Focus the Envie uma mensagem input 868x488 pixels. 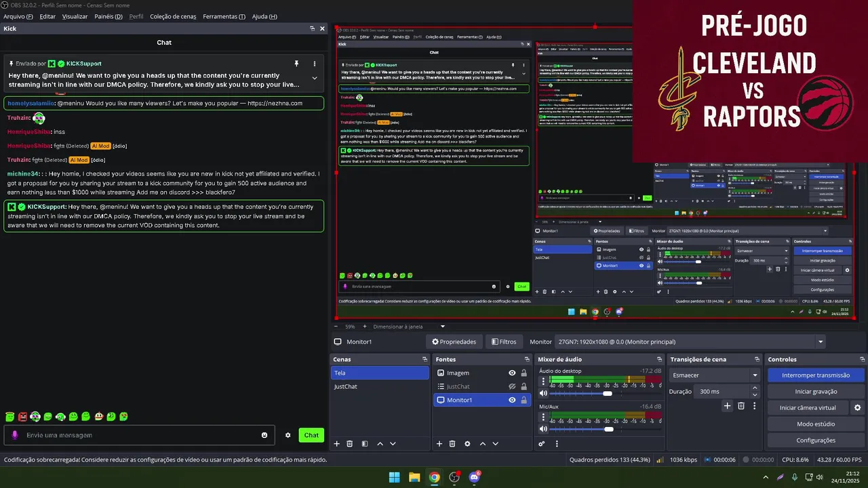click(x=139, y=435)
